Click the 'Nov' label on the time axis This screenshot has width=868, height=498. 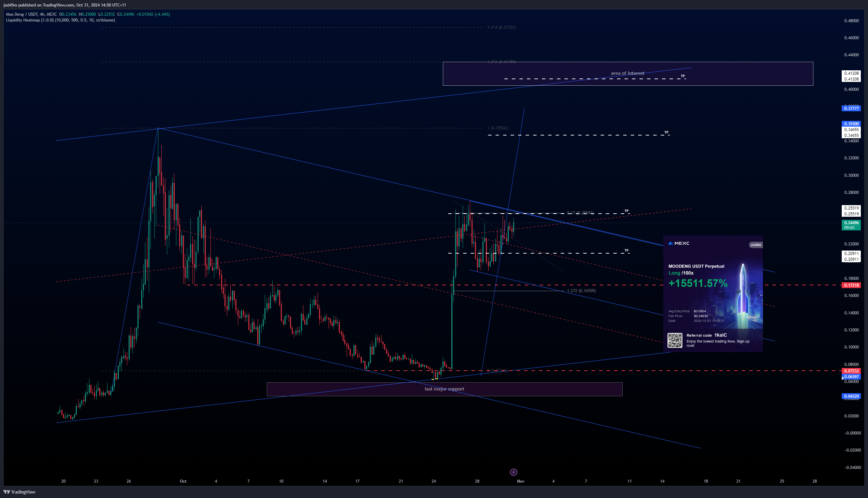pos(521,481)
